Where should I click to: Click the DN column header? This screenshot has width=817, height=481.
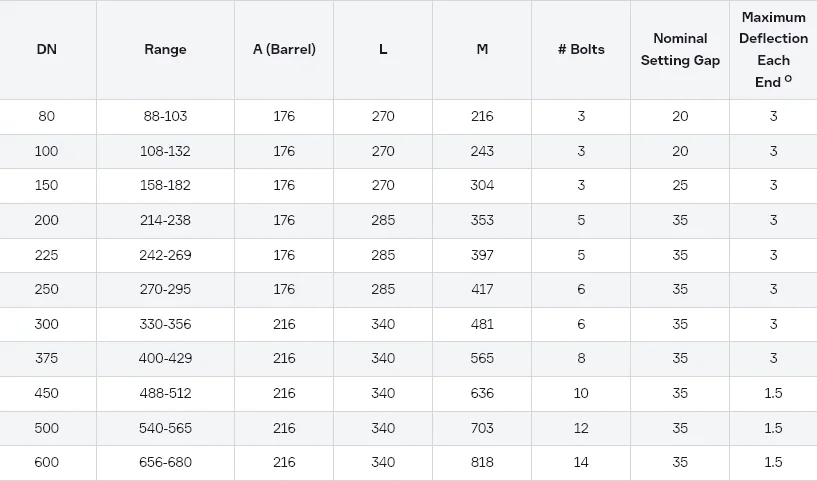(47, 50)
